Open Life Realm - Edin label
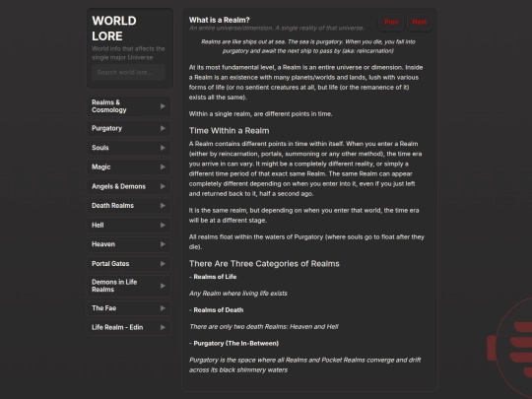 pyautogui.click(x=117, y=327)
